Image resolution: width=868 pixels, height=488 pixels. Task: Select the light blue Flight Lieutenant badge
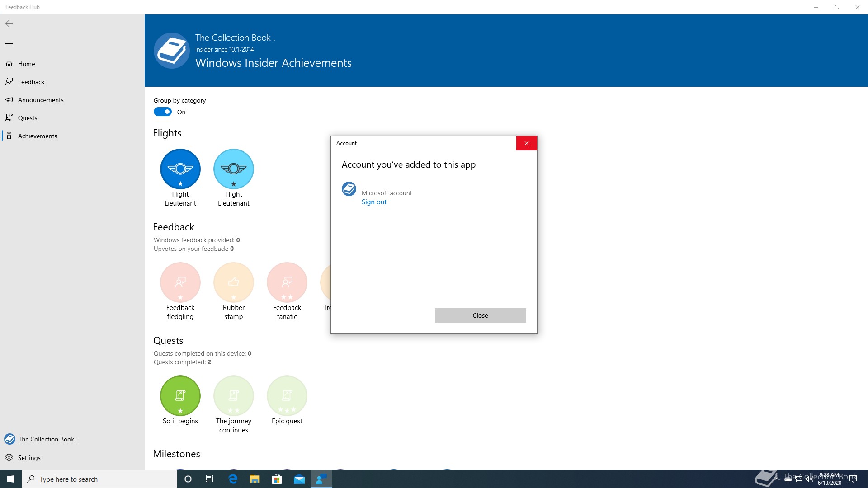pyautogui.click(x=234, y=169)
